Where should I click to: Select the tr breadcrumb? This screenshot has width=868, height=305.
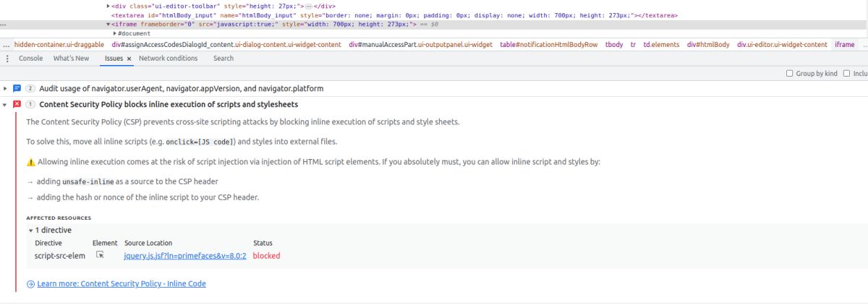click(634, 45)
